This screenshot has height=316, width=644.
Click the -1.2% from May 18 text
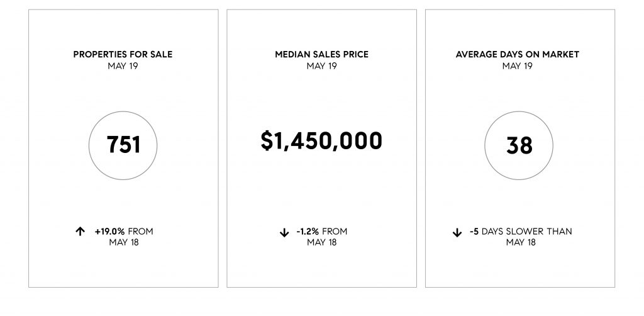(x=322, y=237)
